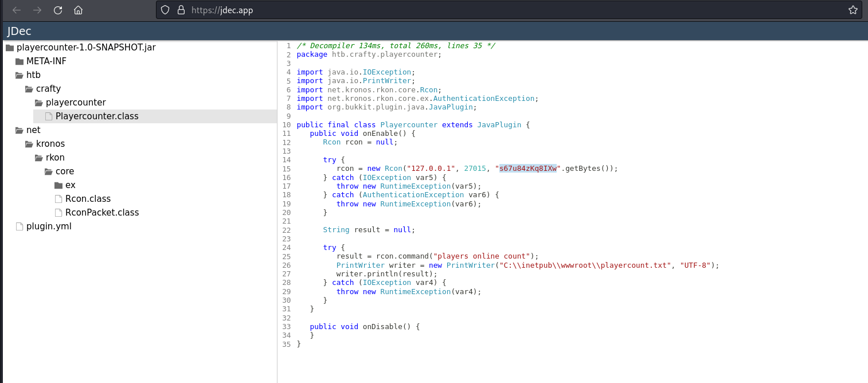Click RuntimeException(var4) throw statement
The image size is (868, 383).
coord(409,291)
